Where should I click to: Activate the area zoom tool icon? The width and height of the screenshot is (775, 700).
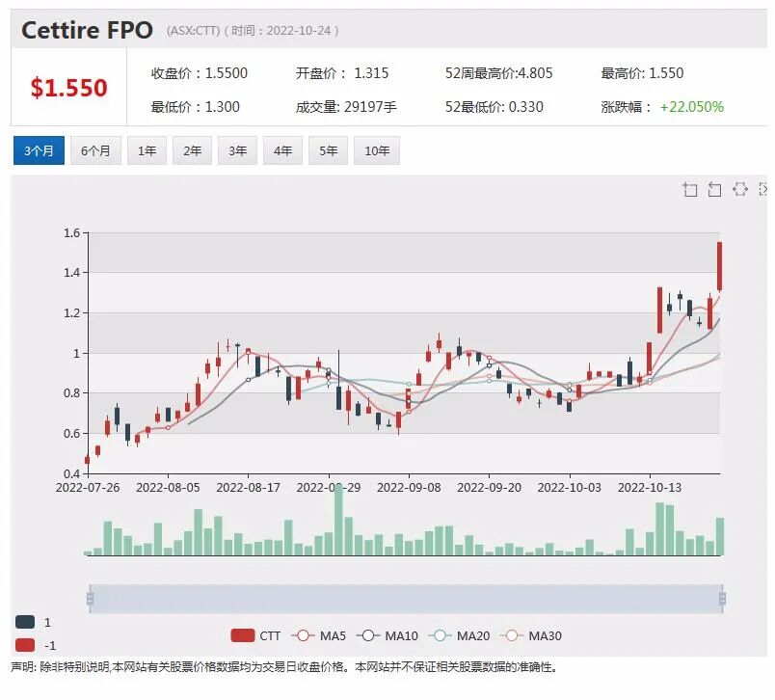pyautogui.click(x=690, y=189)
